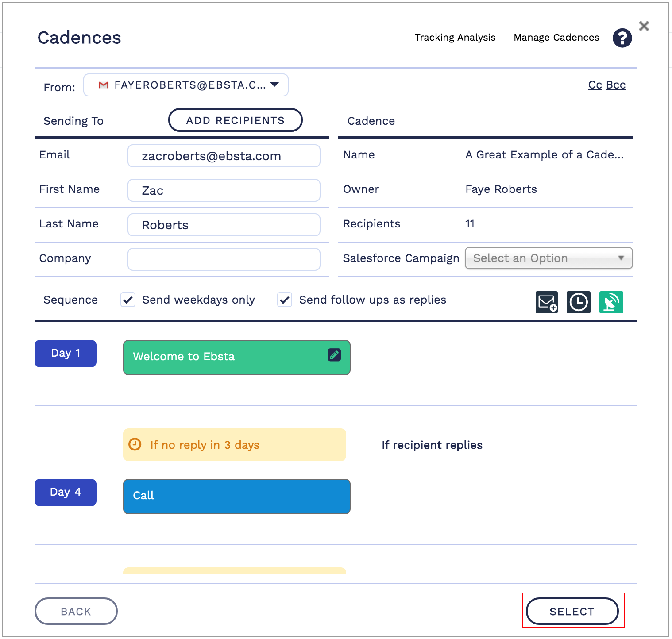The image size is (672, 639).
Task: Click the add email step icon
Action: 546,302
